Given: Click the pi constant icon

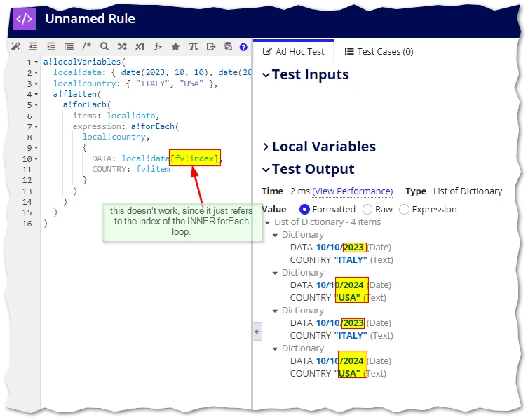Looking at the screenshot, I should click(194, 46).
